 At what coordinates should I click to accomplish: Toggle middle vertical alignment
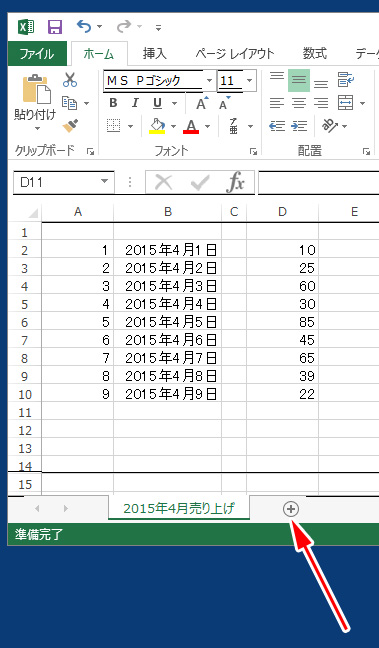click(299, 80)
